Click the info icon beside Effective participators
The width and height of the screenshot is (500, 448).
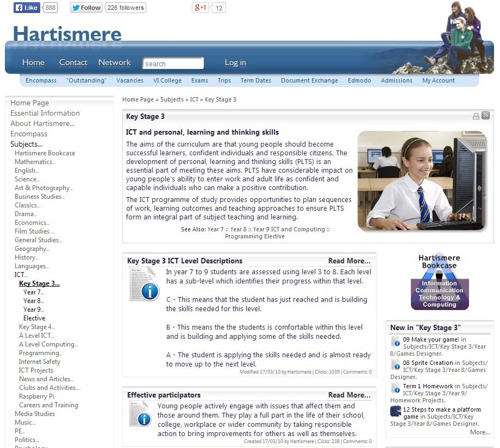pyautogui.click(x=140, y=414)
